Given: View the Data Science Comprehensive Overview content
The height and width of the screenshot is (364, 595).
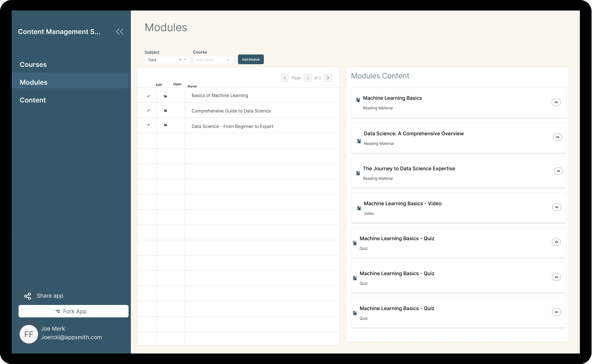Looking at the screenshot, I should [557, 137].
